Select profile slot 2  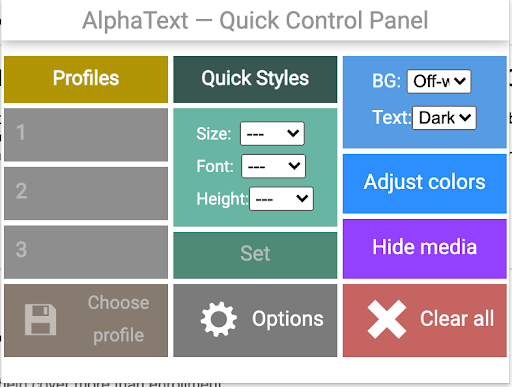86,193
